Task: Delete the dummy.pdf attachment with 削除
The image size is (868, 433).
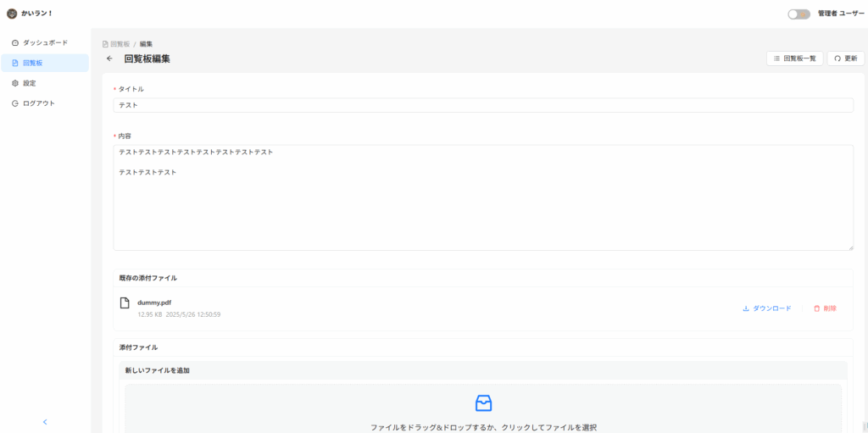Action: pyautogui.click(x=825, y=308)
